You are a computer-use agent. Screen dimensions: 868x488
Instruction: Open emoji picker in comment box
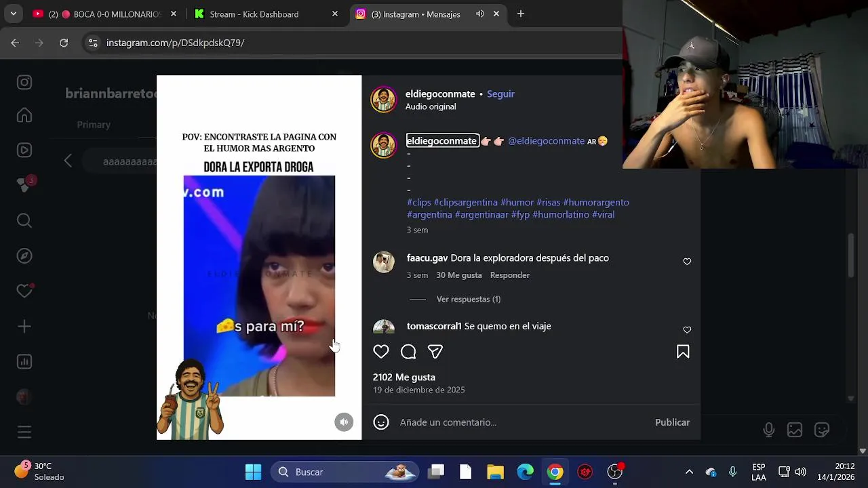click(x=381, y=422)
